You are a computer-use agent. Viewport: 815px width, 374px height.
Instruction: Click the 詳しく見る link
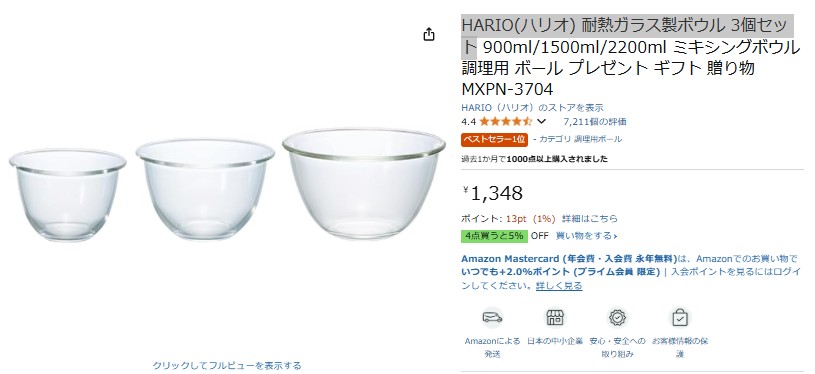559,286
